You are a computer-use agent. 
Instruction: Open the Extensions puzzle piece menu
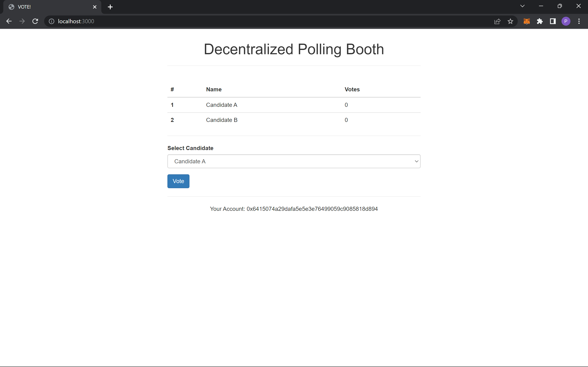coord(540,21)
